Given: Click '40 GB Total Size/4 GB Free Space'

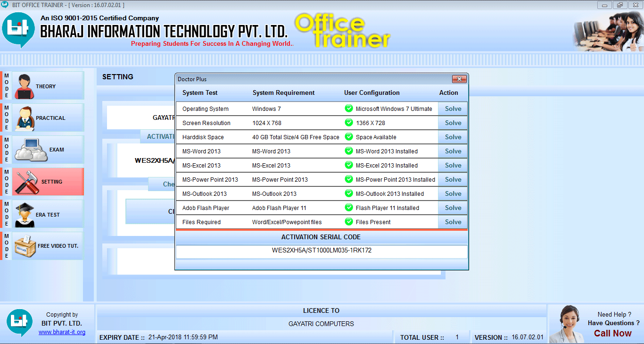Looking at the screenshot, I should click(296, 137).
